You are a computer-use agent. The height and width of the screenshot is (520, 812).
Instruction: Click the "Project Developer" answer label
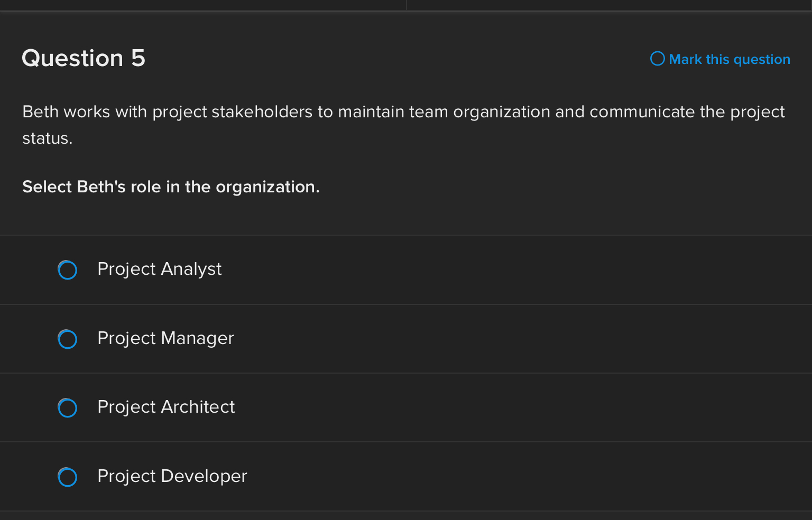[172, 476]
